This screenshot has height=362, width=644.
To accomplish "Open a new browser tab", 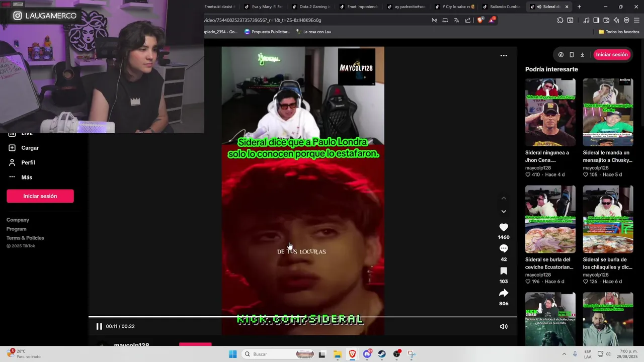I will (579, 7).
